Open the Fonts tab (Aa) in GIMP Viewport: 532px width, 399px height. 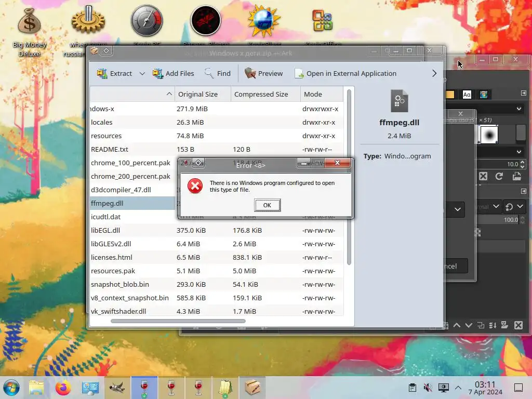[x=467, y=95]
